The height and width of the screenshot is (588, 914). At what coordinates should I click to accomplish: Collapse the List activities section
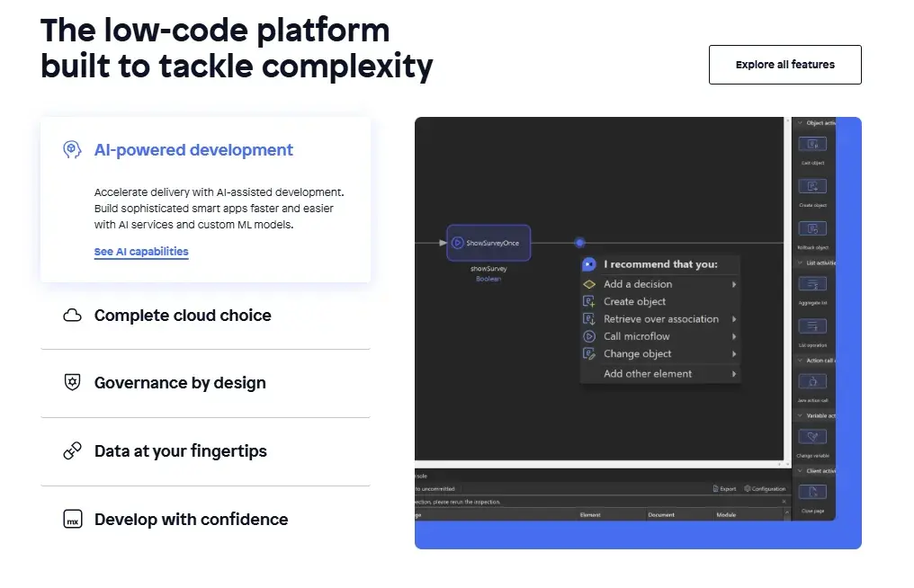pyautogui.click(x=799, y=263)
